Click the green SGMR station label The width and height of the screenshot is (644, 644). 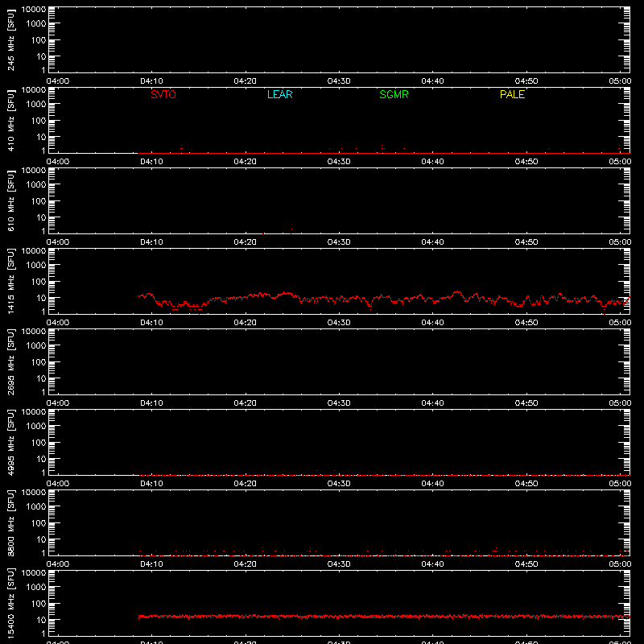coord(394,94)
